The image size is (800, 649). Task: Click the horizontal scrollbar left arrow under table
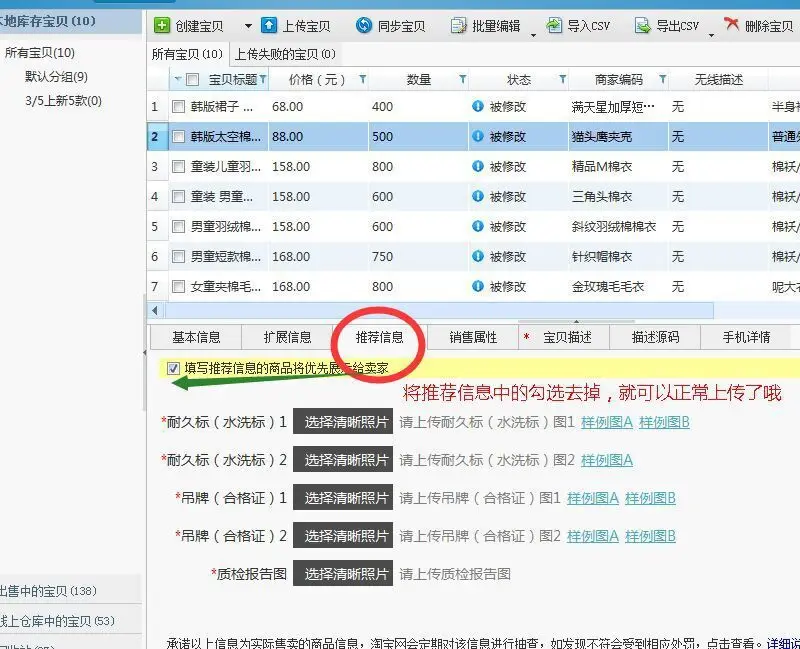tap(155, 310)
